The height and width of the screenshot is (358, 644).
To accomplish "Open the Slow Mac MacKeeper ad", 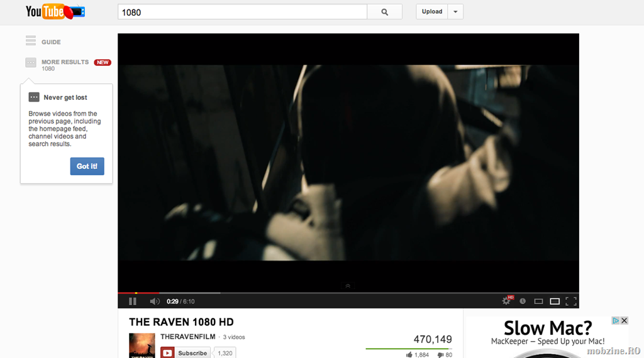I will click(x=548, y=337).
